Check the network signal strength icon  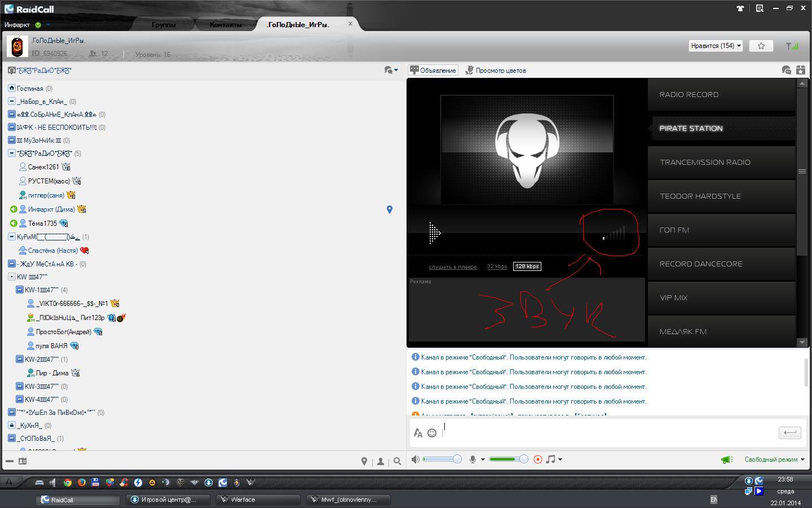[x=792, y=46]
